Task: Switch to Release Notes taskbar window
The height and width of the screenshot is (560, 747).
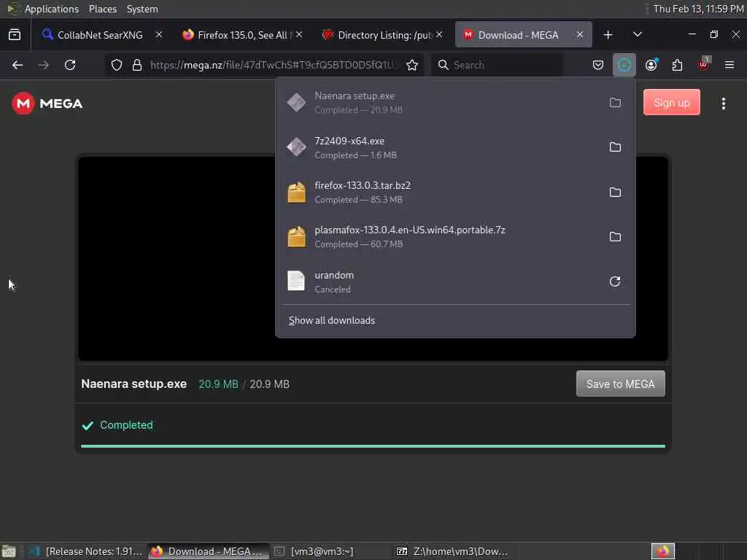Action: 86,551
